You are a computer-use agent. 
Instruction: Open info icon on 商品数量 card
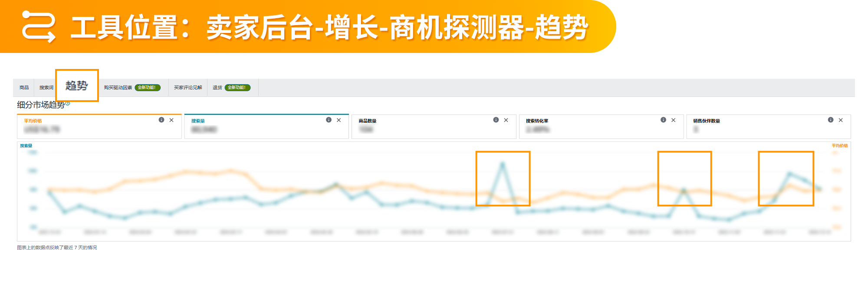click(496, 120)
